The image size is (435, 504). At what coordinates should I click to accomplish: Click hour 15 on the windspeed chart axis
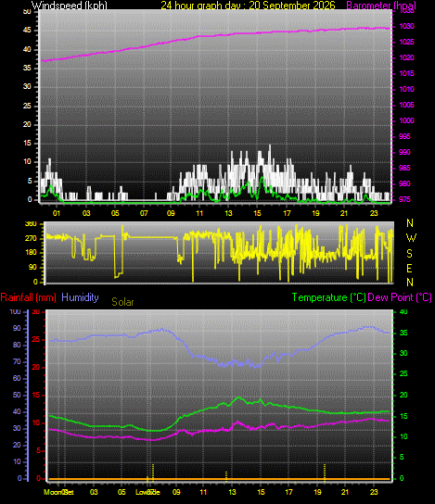coord(258,213)
